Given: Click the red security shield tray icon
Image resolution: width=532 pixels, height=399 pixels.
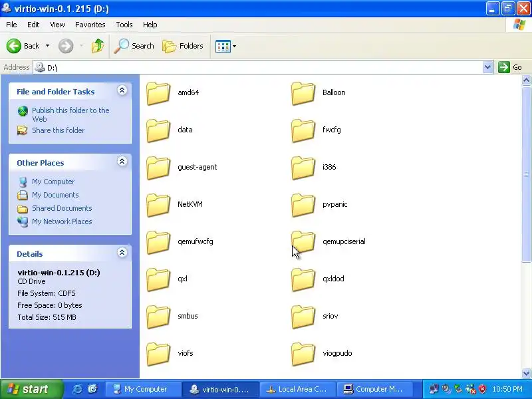Looking at the screenshot, I should tap(482, 389).
